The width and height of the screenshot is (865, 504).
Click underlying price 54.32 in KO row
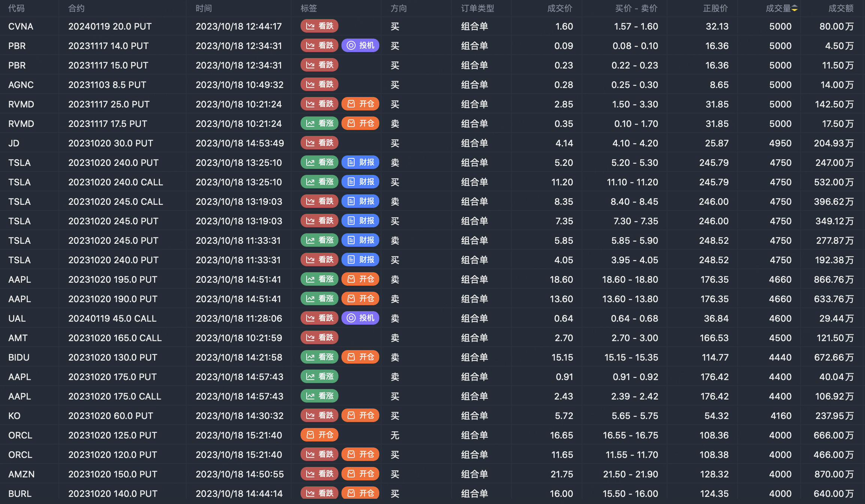pos(717,416)
